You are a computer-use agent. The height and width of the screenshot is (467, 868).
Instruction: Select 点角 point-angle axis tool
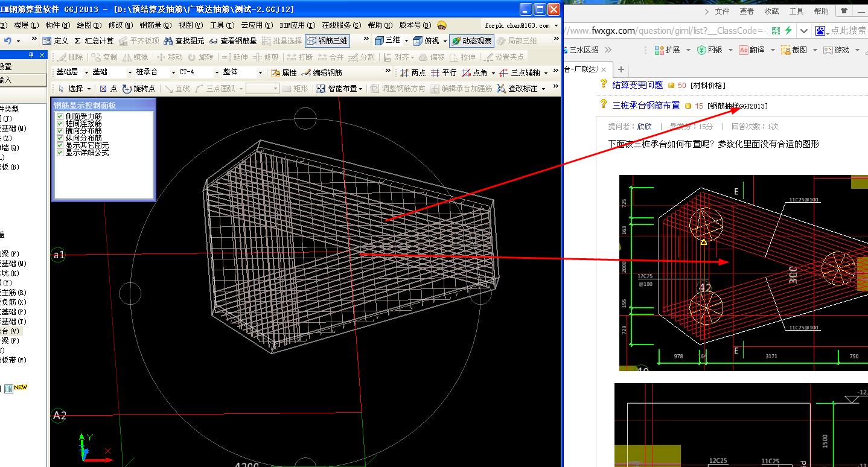tap(474, 72)
